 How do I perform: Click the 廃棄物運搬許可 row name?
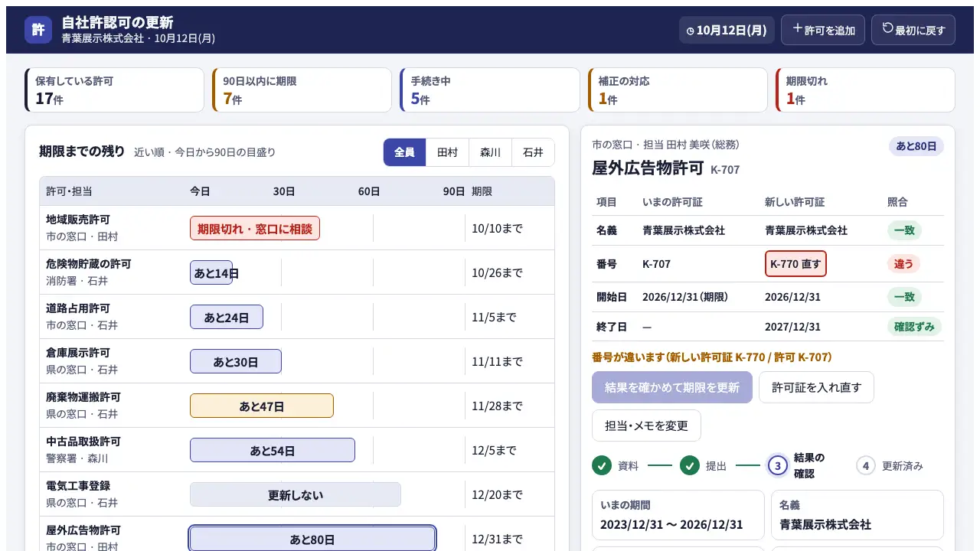(83, 397)
